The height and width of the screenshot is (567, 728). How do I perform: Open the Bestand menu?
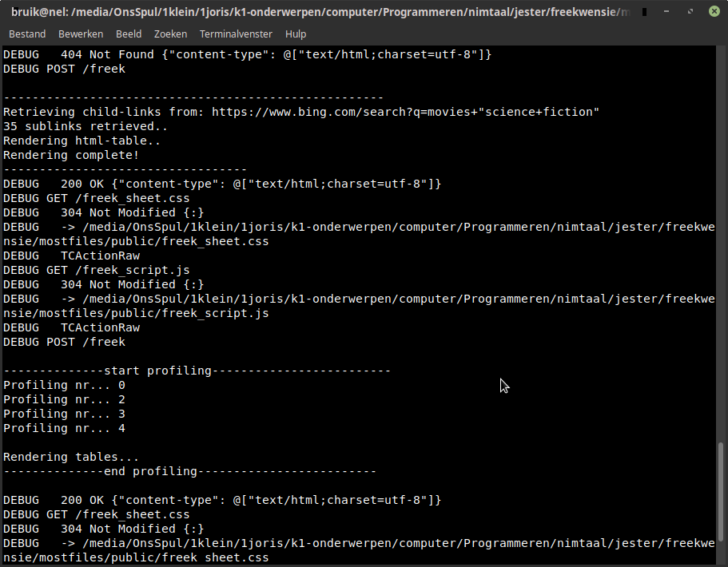tap(27, 34)
